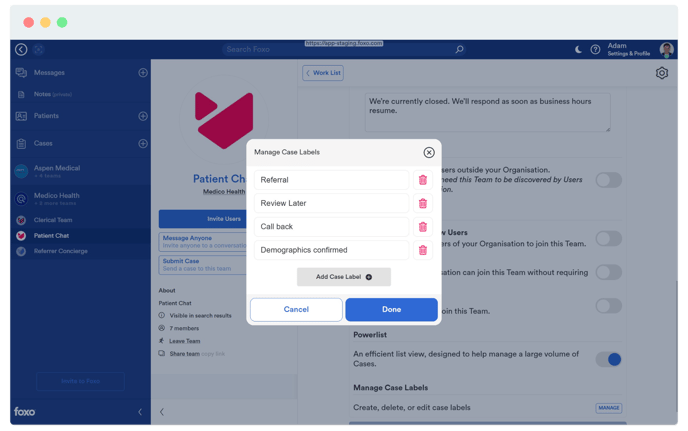
Task: Go back to Work List
Action: pyautogui.click(x=322, y=73)
